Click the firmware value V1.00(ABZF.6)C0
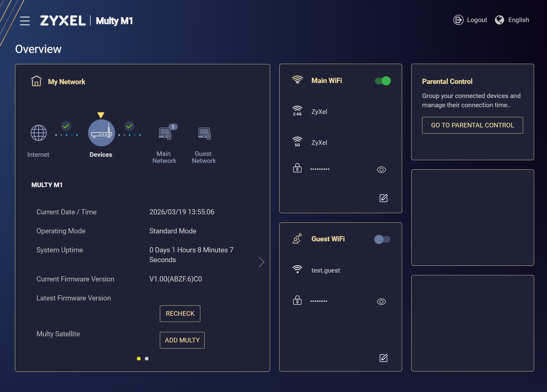Image resolution: width=547 pixels, height=392 pixels. (x=175, y=279)
